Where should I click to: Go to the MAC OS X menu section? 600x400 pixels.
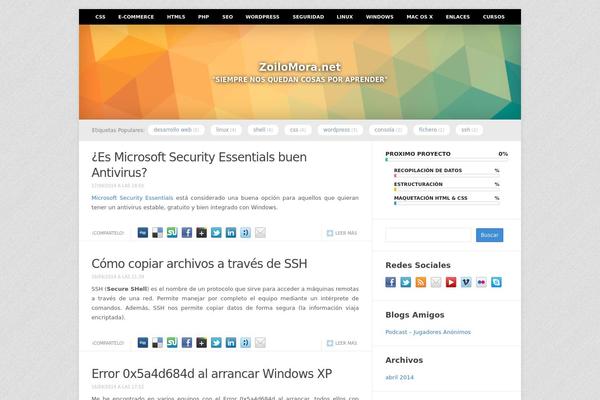420,17
